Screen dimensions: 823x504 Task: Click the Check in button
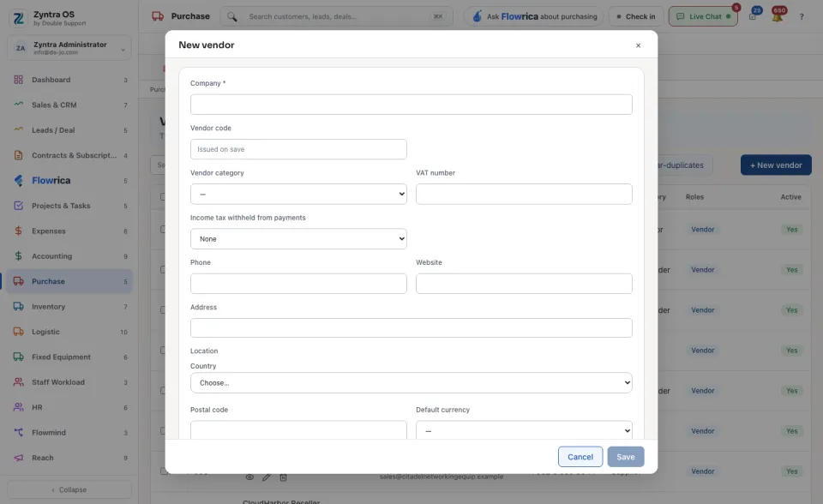(636, 17)
